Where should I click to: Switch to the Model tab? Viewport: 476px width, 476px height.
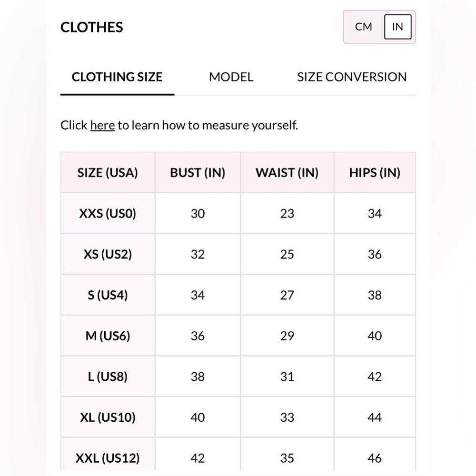231,77
